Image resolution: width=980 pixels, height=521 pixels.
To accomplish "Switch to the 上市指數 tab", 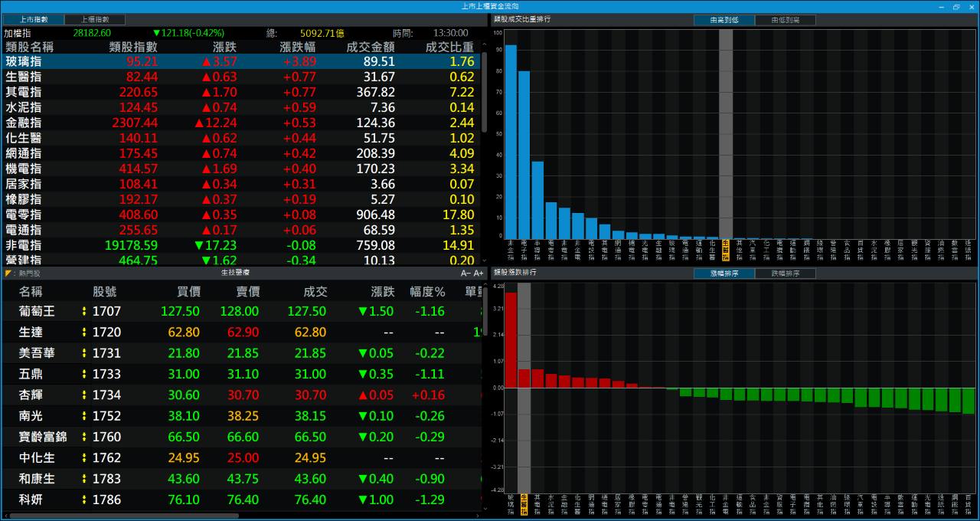I will click(32, 19).
